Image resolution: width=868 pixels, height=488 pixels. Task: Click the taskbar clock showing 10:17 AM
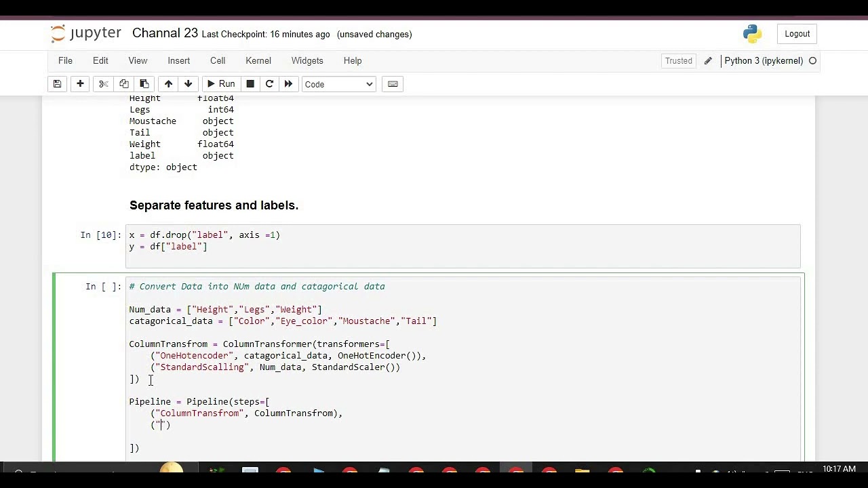coord(839,469)
